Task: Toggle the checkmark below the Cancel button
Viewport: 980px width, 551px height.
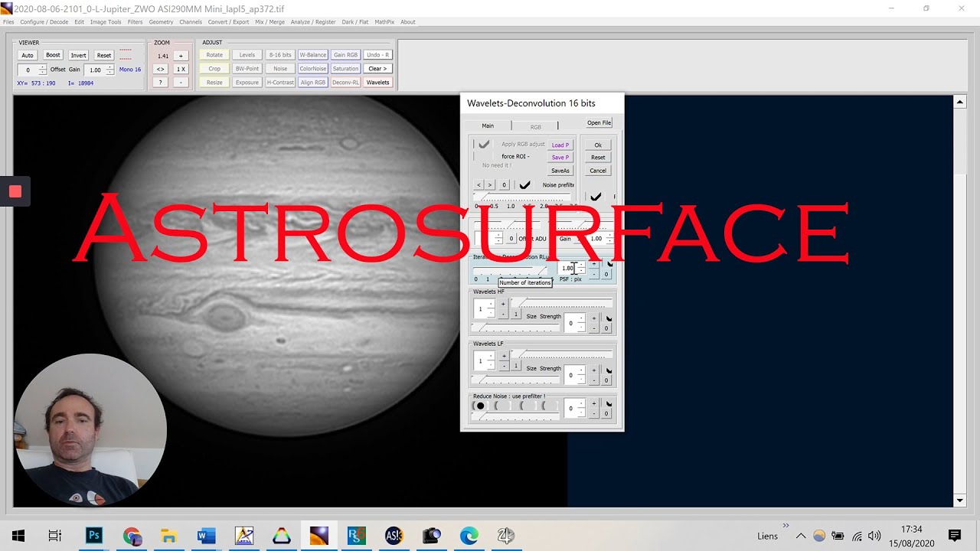Action: click(596, 197)
